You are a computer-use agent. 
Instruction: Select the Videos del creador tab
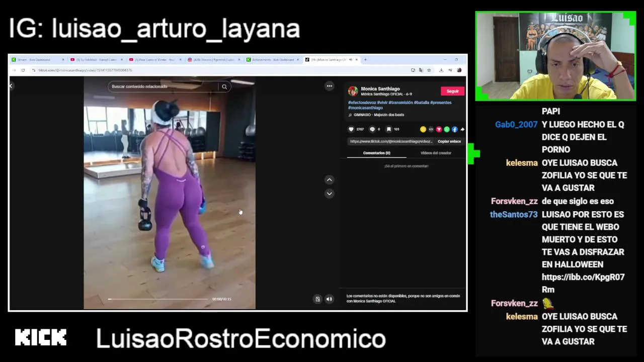(436, 153)
